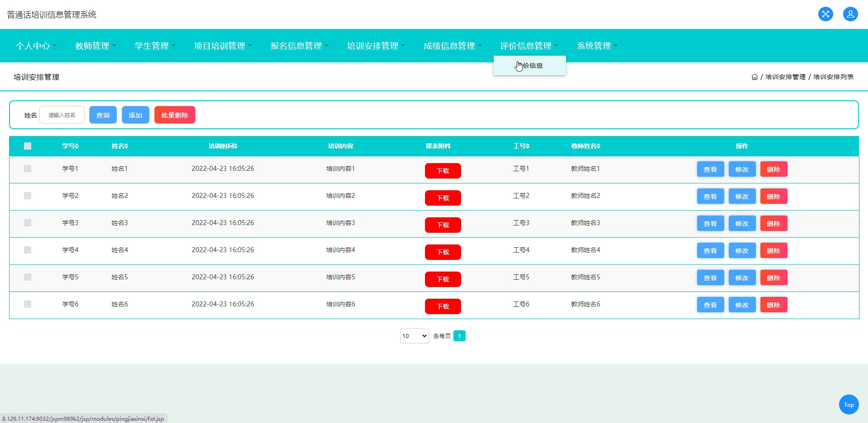Go to pagination page 1

click(x=459, y=336)
